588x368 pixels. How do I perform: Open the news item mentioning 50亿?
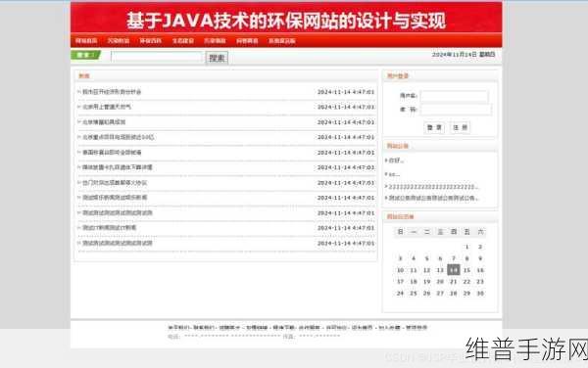coord(119,137)
